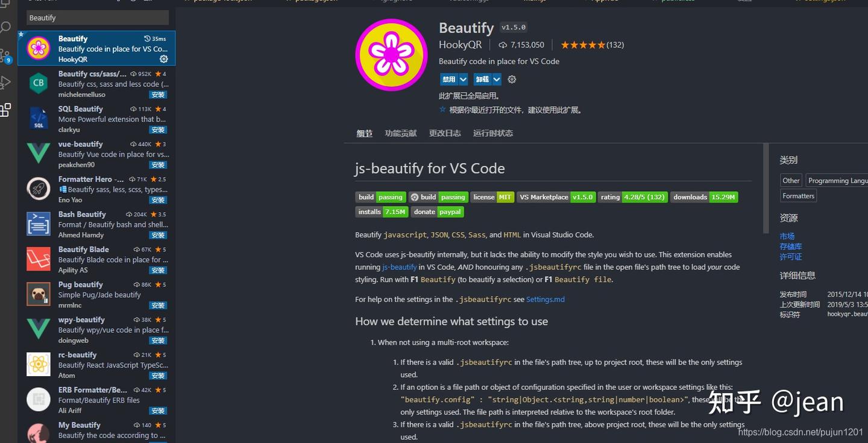Image resolution: width=868 pixels, height=443 pixels.
Task: Open the manage gear next to uninstall button
Action: (511, 79)
